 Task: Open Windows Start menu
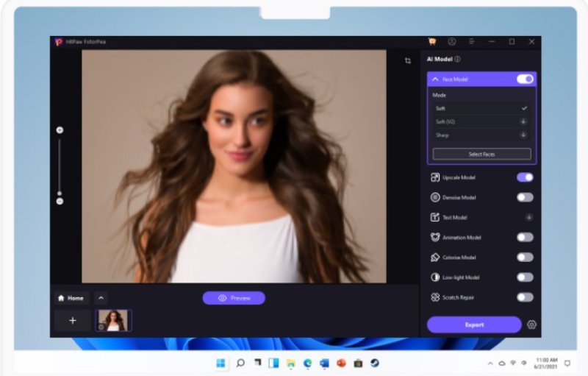pos(221,363)
